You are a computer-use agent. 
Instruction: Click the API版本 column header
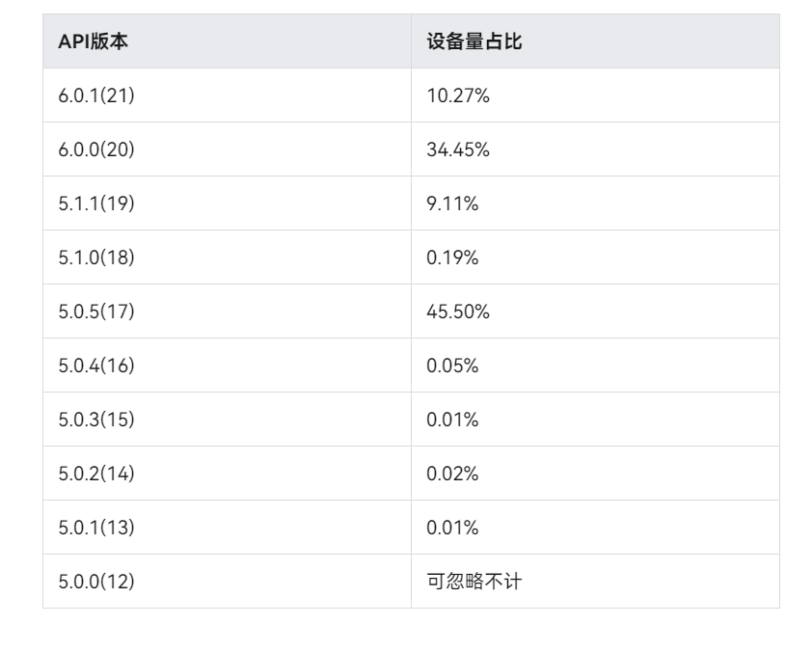93,41
